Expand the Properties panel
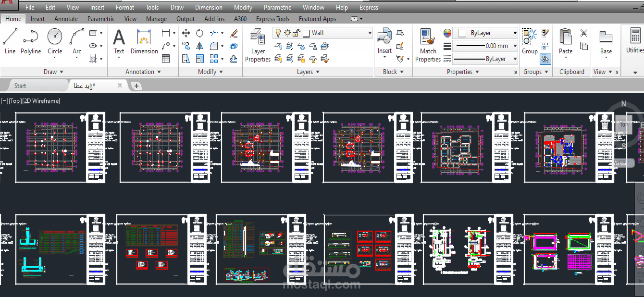644x297 pixels. click(463, 72)
